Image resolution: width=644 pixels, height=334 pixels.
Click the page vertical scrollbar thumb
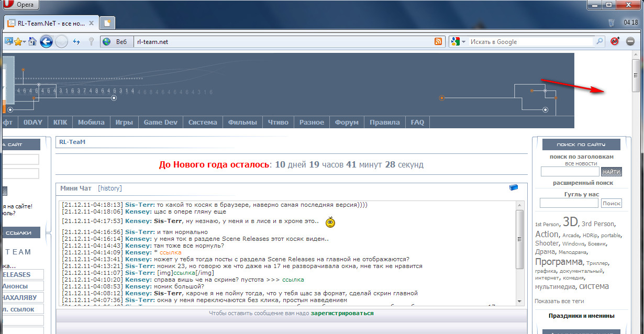coord(636,74)
